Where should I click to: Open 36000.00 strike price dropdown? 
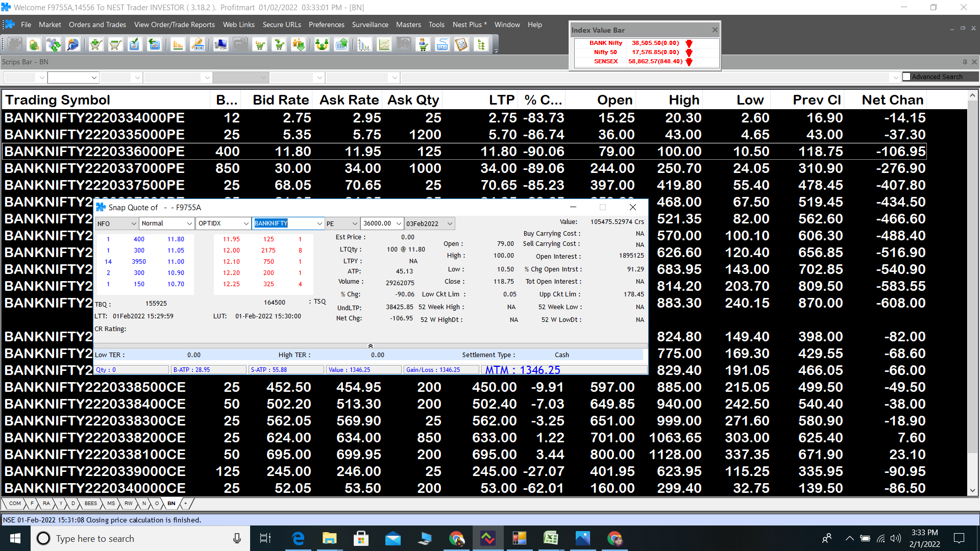[399, 223]
